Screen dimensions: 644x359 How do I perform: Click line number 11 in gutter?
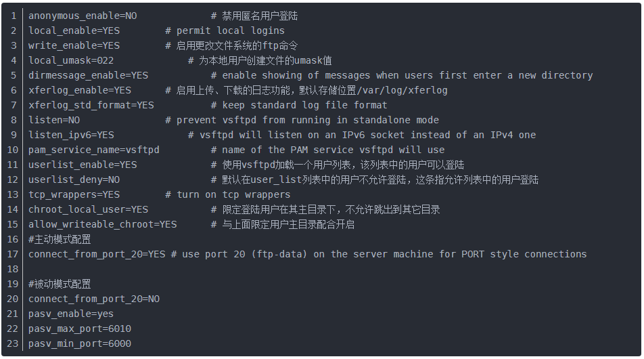click(14, 165)
